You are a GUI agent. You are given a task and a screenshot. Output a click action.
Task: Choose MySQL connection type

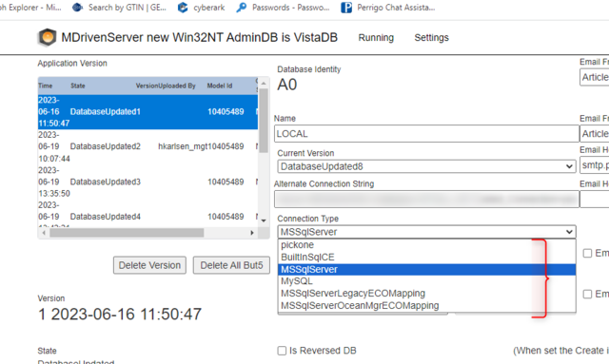click(x=426, y=281)
